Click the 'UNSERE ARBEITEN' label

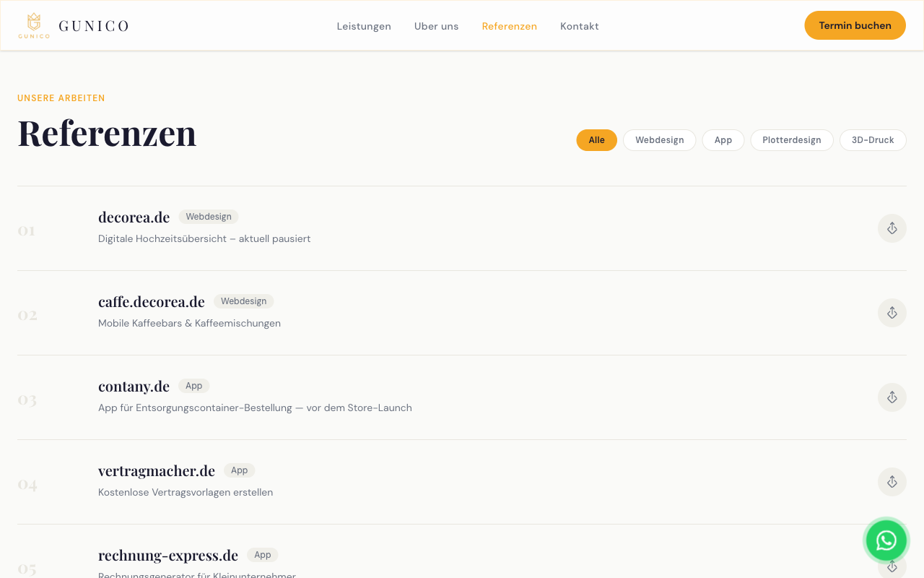(x=61, y=98)
